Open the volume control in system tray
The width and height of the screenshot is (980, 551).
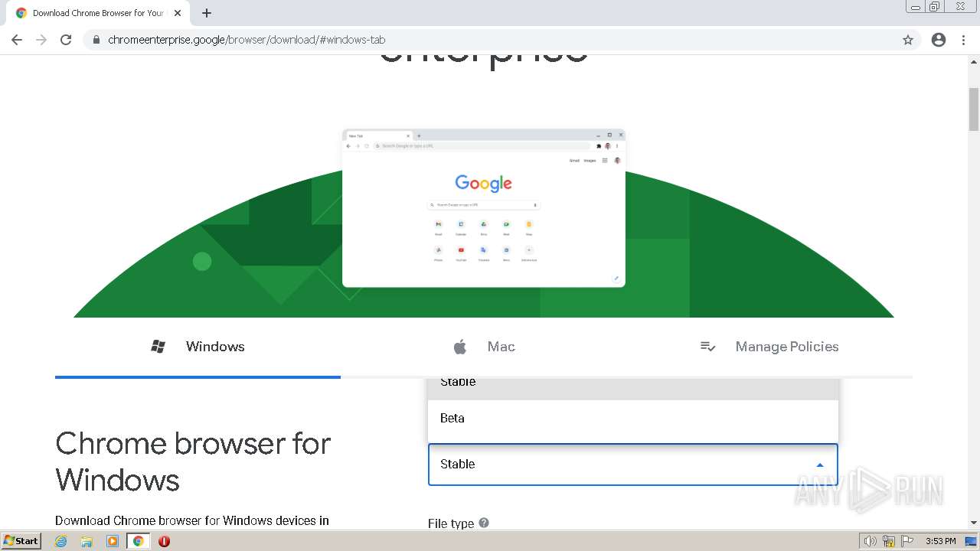pyautogui.click(x=870, y=541)
